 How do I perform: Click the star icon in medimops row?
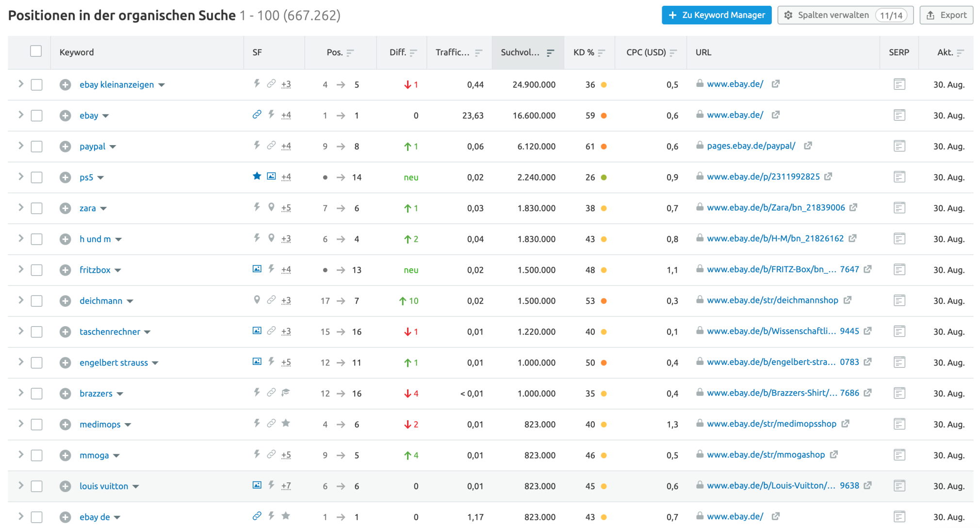pos(286,423)
